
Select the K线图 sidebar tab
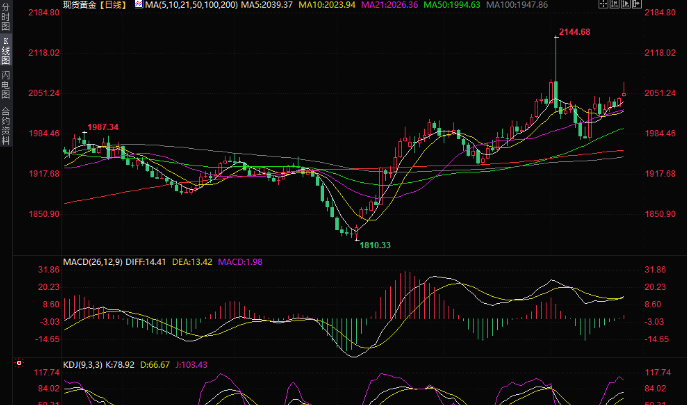[x=5, y=51]
